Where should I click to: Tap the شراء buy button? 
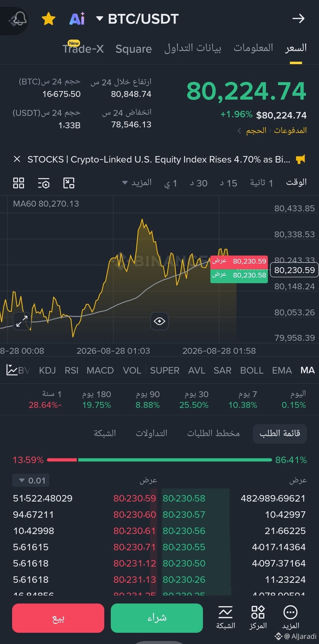pyautogui.click(x=157, y=618)
